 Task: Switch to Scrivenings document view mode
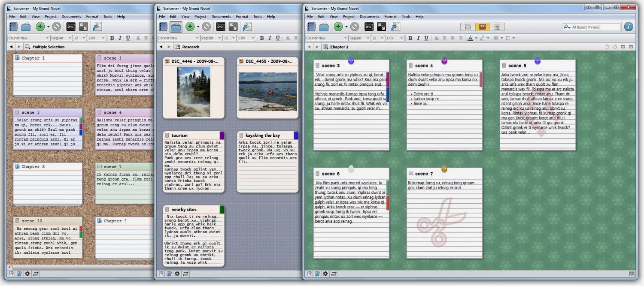point(468,27)
